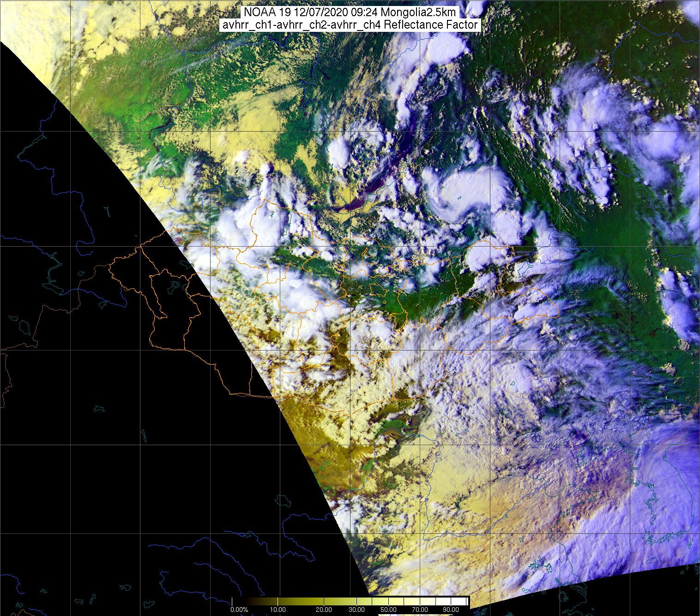Click the "avhrr_ch1-avhrr_ch2-avhrr_ch4 Reflectance Factor" subtitle

(350, 25)
